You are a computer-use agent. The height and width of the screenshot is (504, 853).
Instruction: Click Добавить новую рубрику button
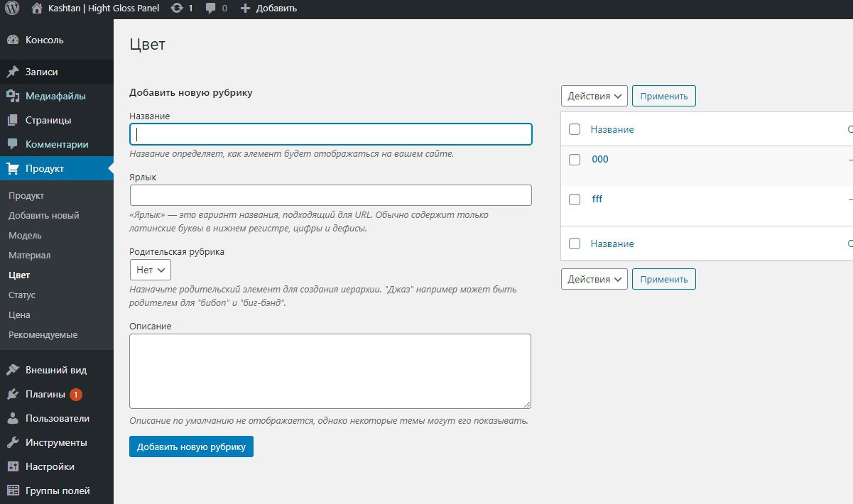pyautogui.click(x=191, y=447)
